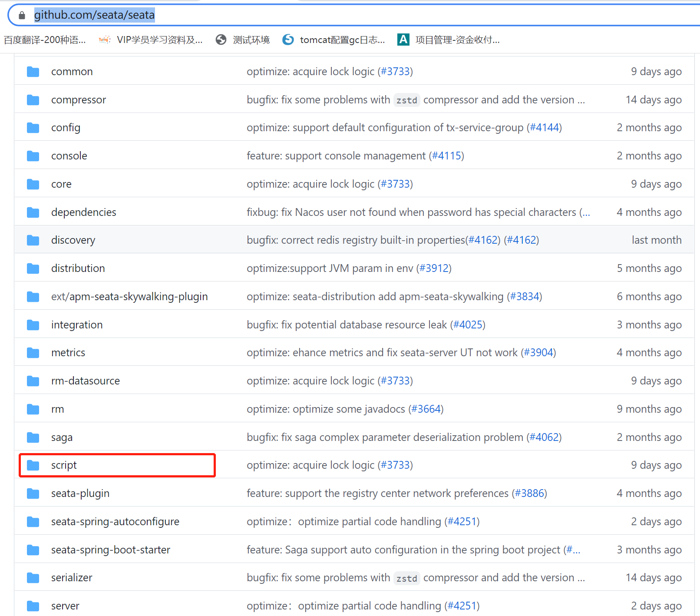Click the padlock icon in the address bar
The height and width of the screenshot is (616, 700).
coord(21,15)
